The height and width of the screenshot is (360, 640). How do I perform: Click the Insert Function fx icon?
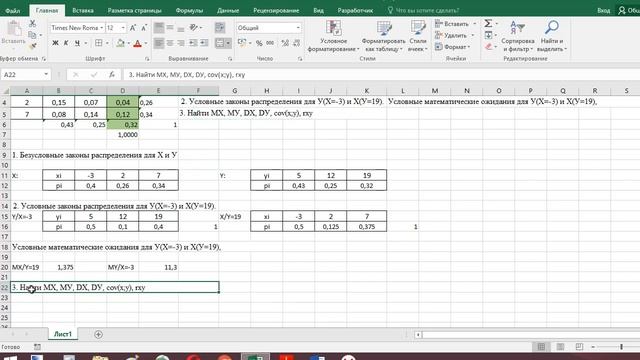tap(112, 75)
